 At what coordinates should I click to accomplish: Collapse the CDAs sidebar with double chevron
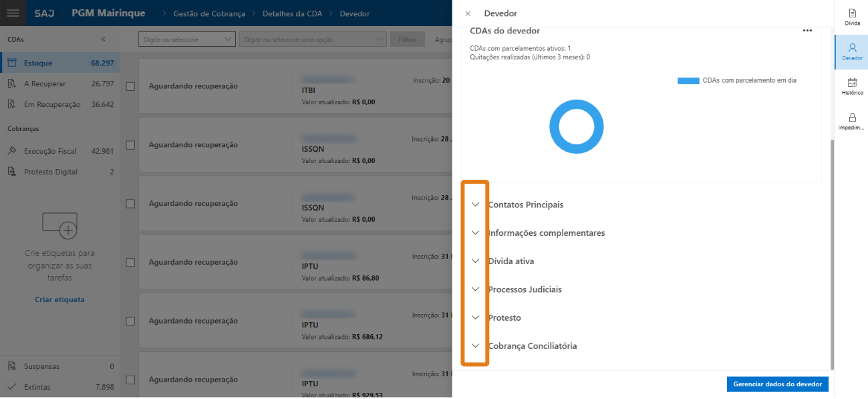coord(103,39)
